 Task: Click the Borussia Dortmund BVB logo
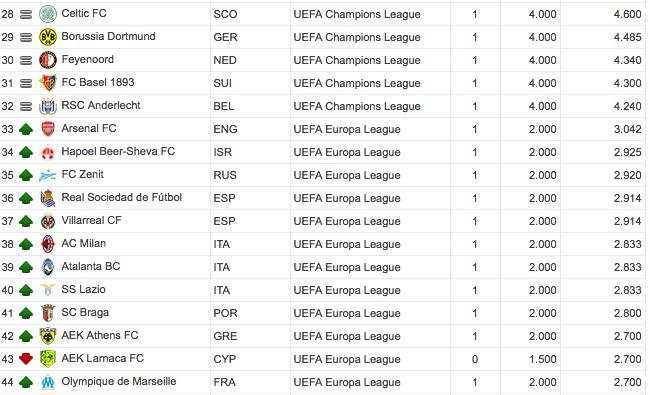click(x=48, y=37)
